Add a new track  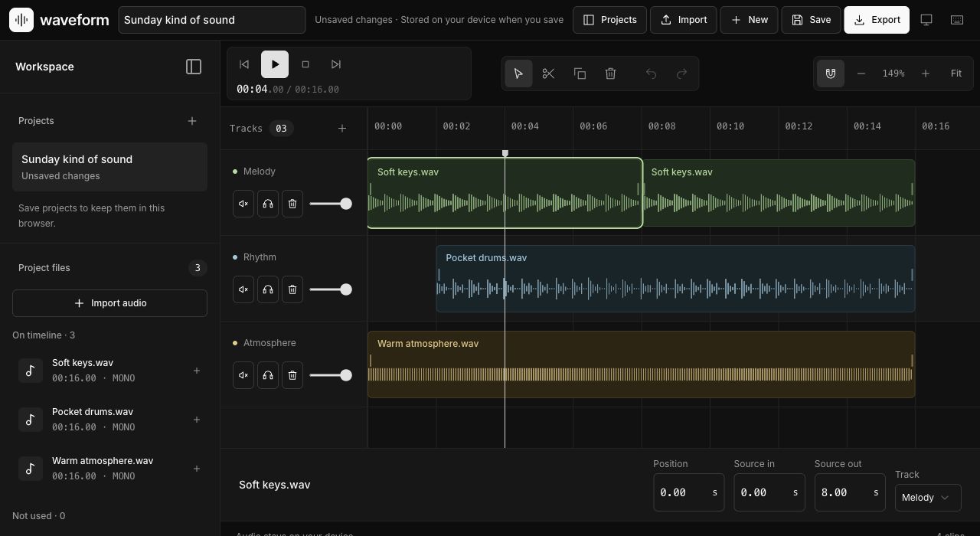(342, 129)
